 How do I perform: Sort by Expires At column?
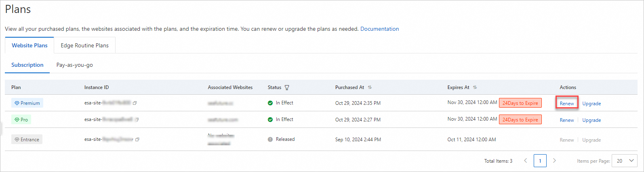(x=475, y=87)
